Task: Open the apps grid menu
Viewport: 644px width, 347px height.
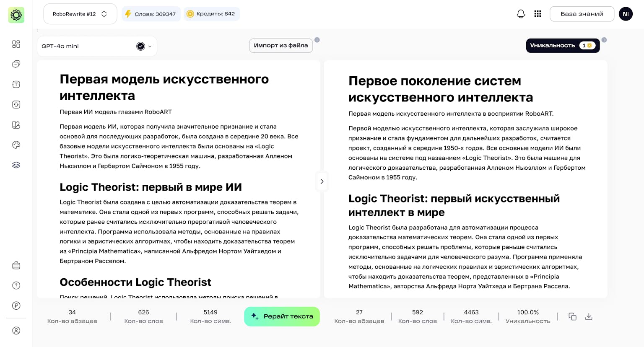Action: click(x=538, y=14)
